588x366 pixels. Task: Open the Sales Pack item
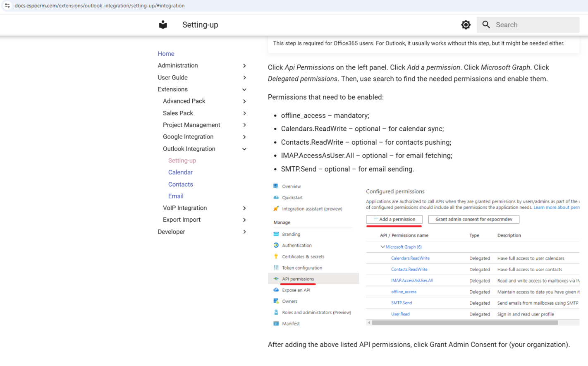[178, 113]
